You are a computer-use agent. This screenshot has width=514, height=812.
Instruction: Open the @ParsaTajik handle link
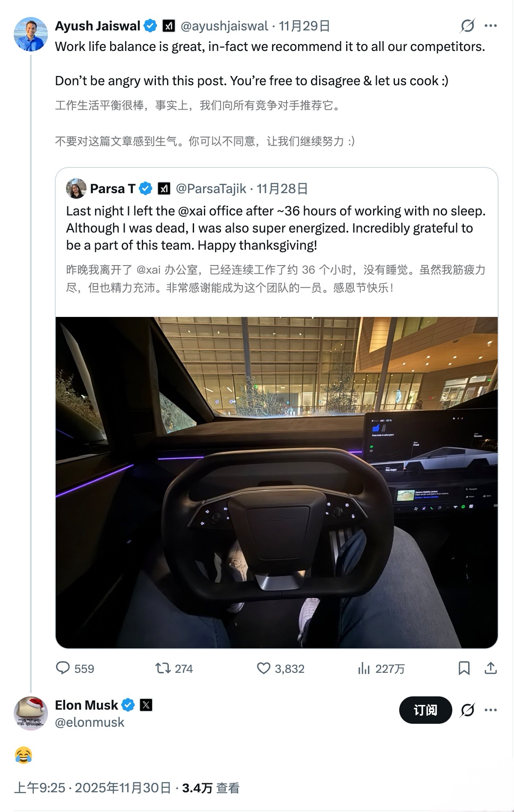[211, 188]
